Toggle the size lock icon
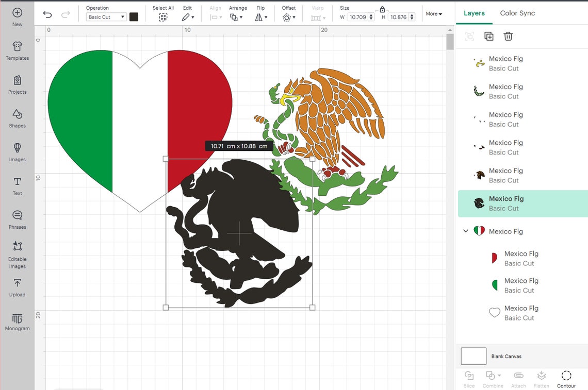This screenshot has height=390, width=588. 382,10
